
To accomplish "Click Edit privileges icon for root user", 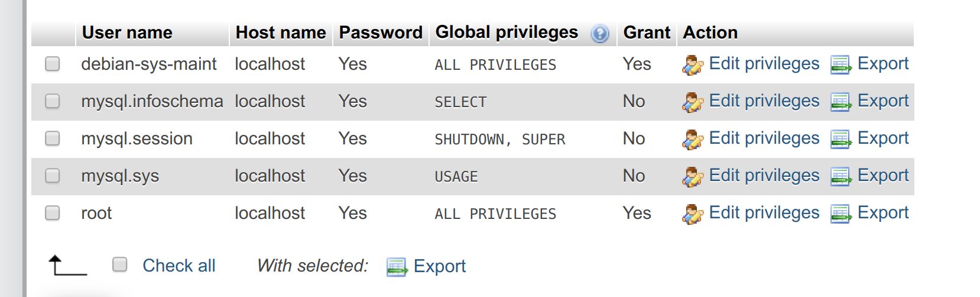I will (x=692, y=214).
